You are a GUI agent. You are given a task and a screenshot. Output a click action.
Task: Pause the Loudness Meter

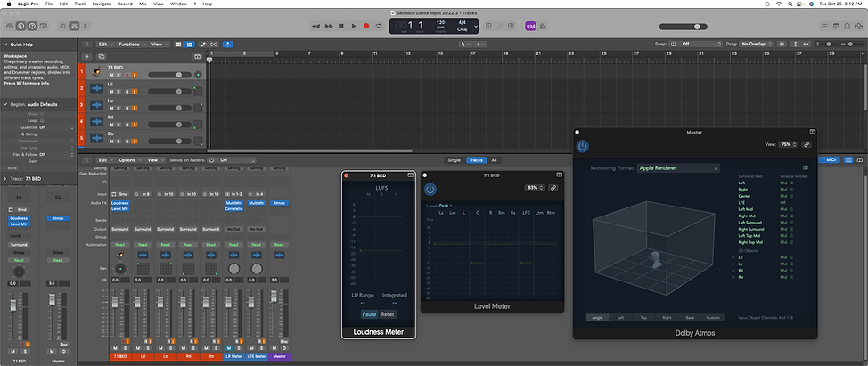point(369,314)
